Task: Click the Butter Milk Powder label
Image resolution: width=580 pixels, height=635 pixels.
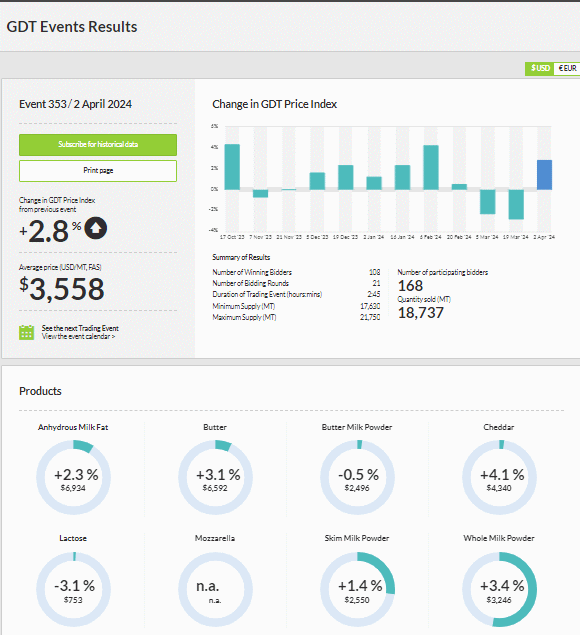Action: tap(357, 427)
